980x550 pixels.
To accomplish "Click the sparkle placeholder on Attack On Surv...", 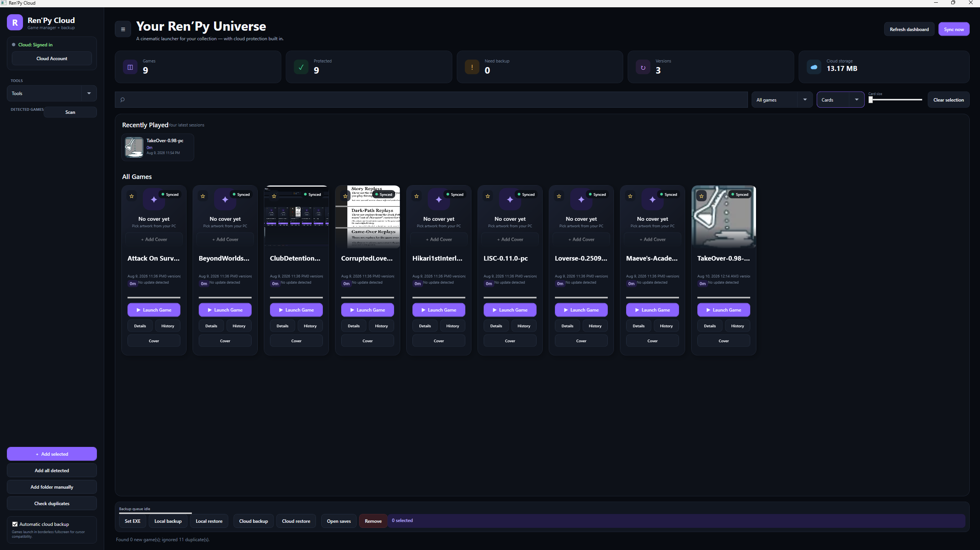I will 154,199.
